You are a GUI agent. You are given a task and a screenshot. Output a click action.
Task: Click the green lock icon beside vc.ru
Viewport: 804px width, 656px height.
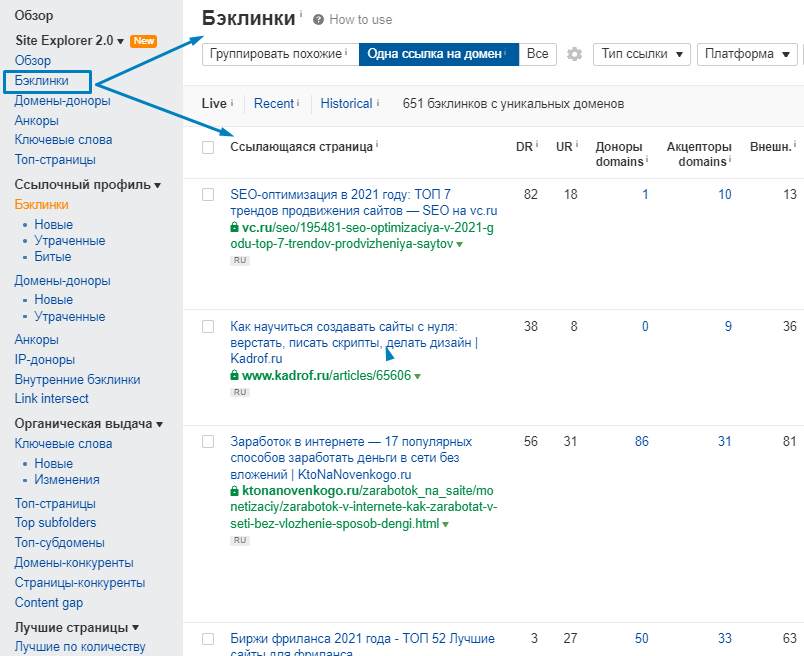[x=235, y=228]
